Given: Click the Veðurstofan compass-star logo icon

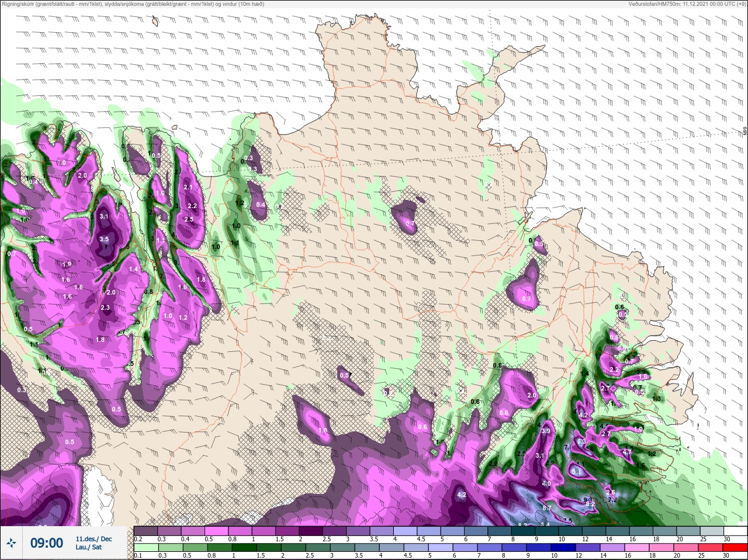Looking at the screenshot, I should pos(12,544).
